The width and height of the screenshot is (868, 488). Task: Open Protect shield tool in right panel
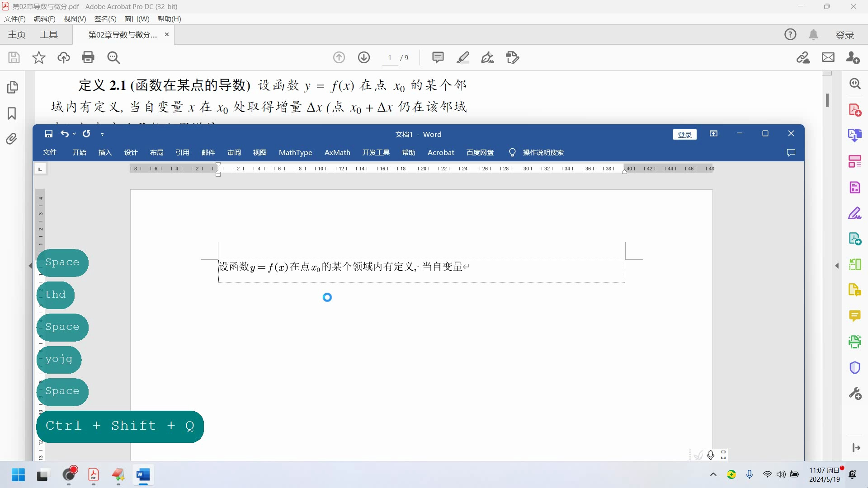tap(854, 368)
